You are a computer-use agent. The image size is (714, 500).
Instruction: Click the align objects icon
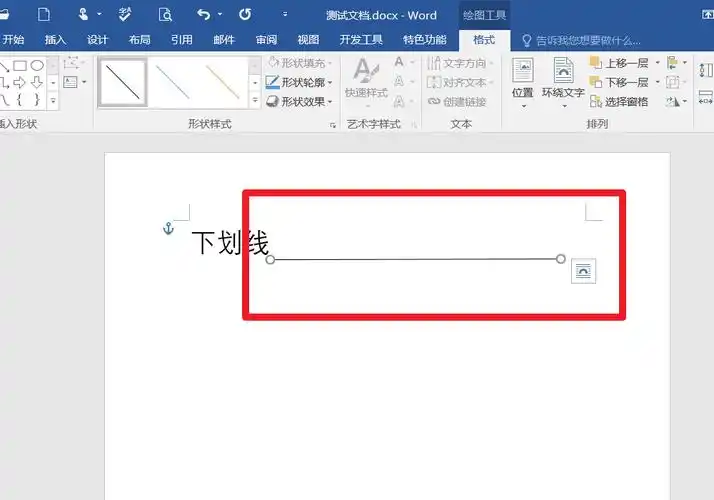tap(676, 63)
